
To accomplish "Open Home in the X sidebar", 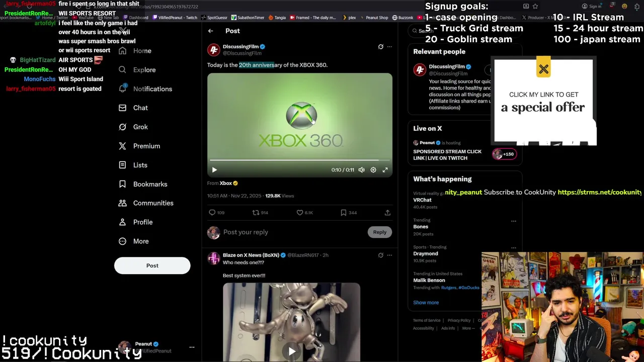I will 135,51.
